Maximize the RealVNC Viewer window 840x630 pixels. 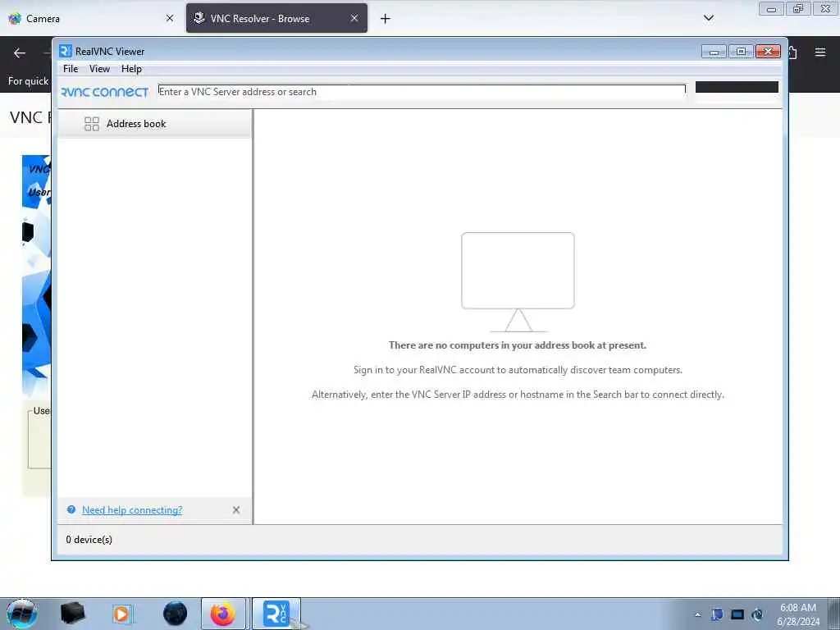point(741,52)
